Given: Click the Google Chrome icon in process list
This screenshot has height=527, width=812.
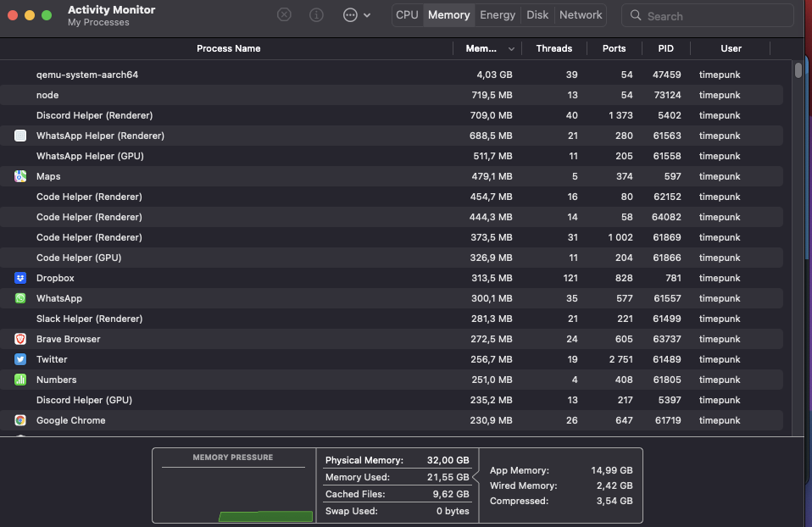Looking at the screenshot, I should (x=20, y=420).
